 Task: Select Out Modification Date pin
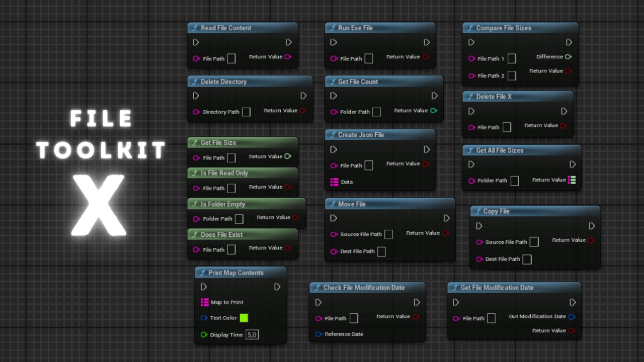[x=572, y=317]
